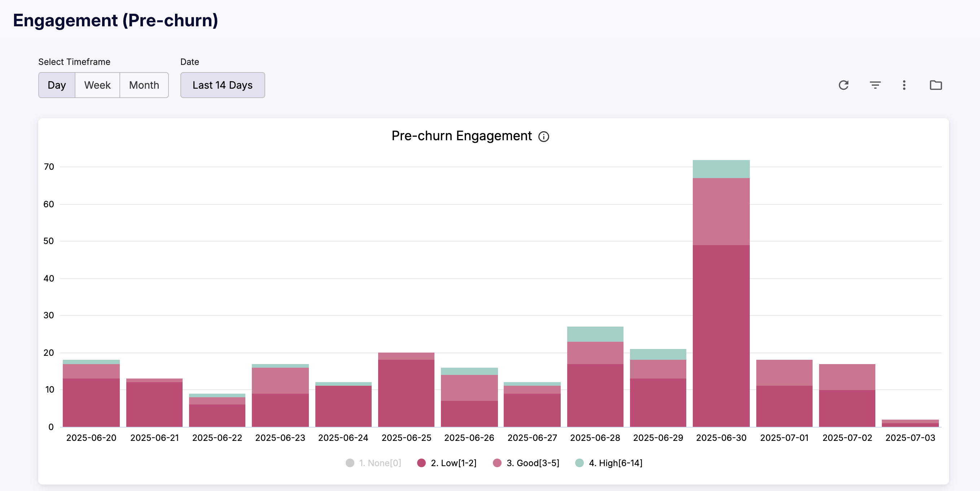Viewport: 980px width, 491px height.
Task: Click the 2025-06-29 High segment bar
Action: (x=658, y=354)
